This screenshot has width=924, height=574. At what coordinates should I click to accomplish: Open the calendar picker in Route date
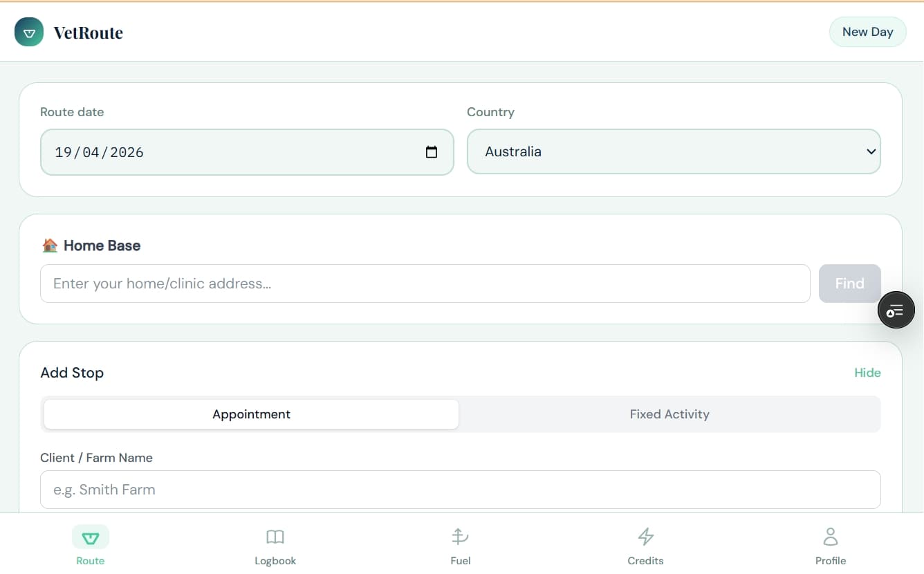coord(432,152)
